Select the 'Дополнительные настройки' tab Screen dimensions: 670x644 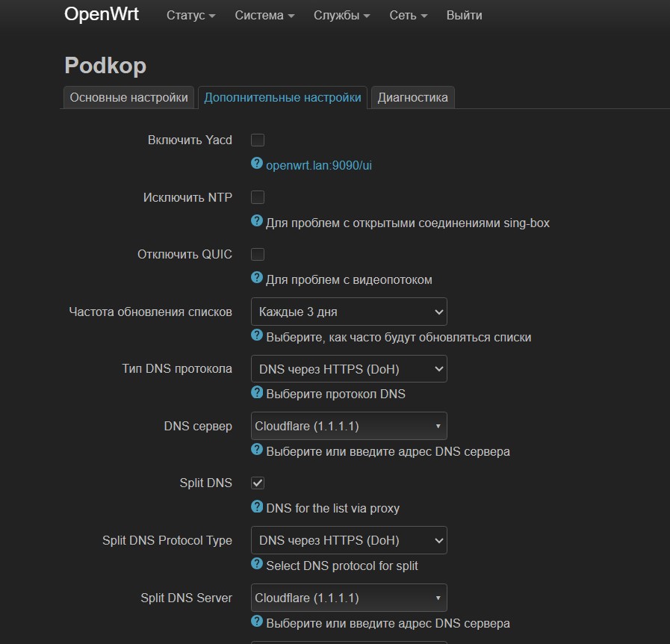(282, 97)
